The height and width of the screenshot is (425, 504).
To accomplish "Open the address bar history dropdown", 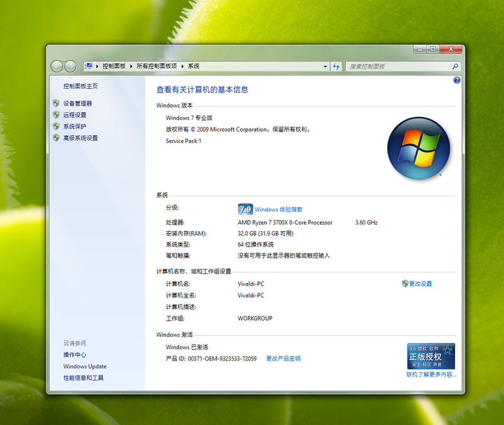I will [325, 67].
